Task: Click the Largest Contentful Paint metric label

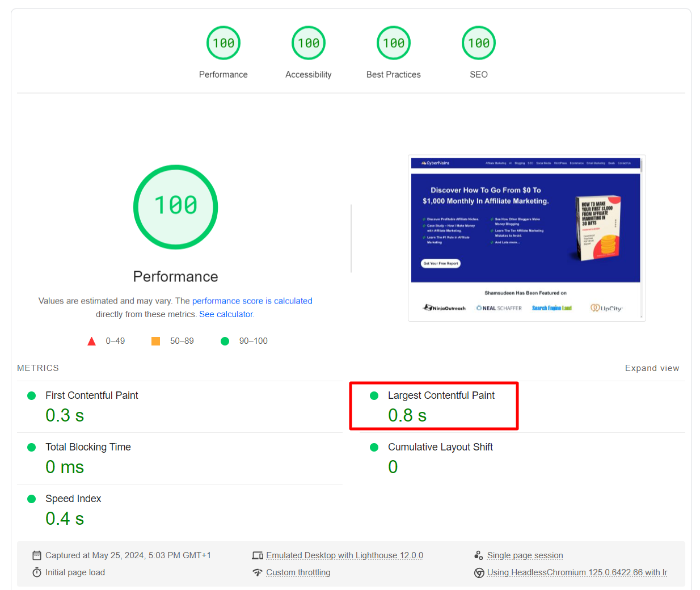Action: pyautogui.click(x=441, y=395)
